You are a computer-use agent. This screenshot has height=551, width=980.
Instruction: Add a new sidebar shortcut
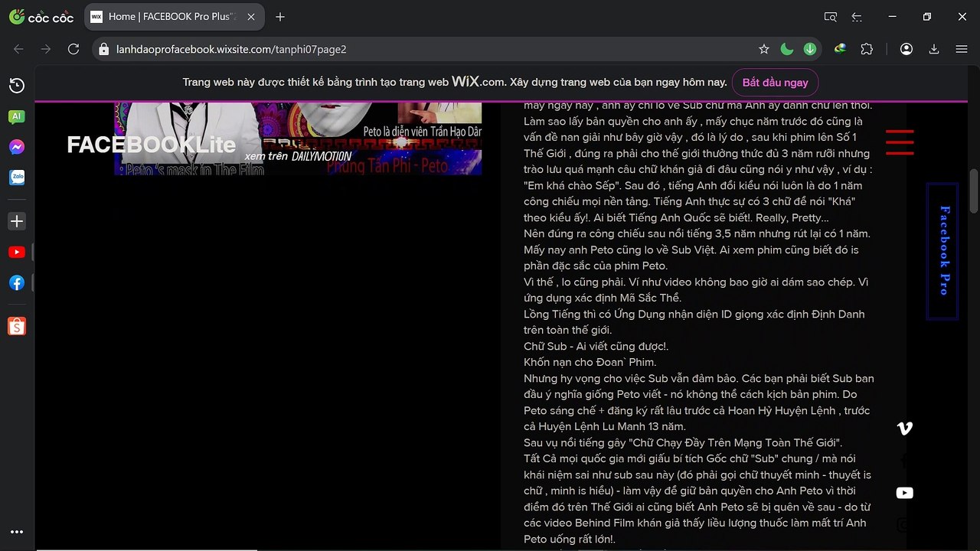coord(17,221)
